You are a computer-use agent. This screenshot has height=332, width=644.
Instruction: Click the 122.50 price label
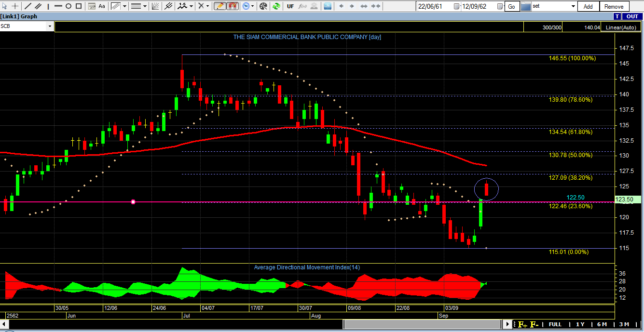(x=575, y=198)
